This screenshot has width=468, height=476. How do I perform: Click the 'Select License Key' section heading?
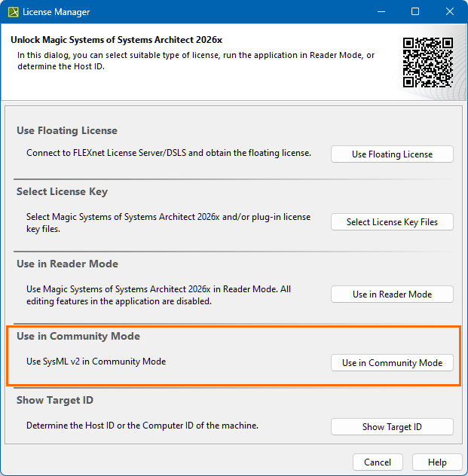coord(62,191)
